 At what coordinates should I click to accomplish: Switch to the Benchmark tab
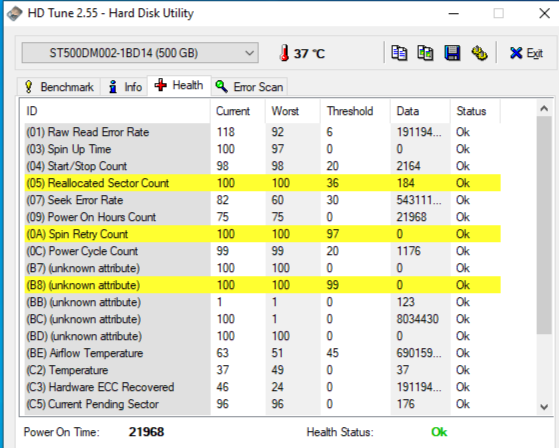[x=59, y=87]
